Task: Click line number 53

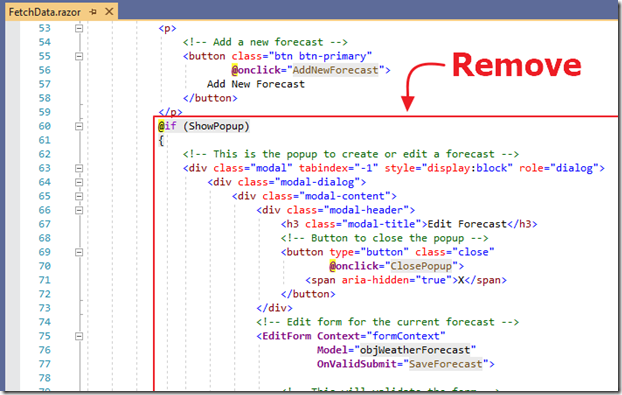Action: click(x=44, y=28)
